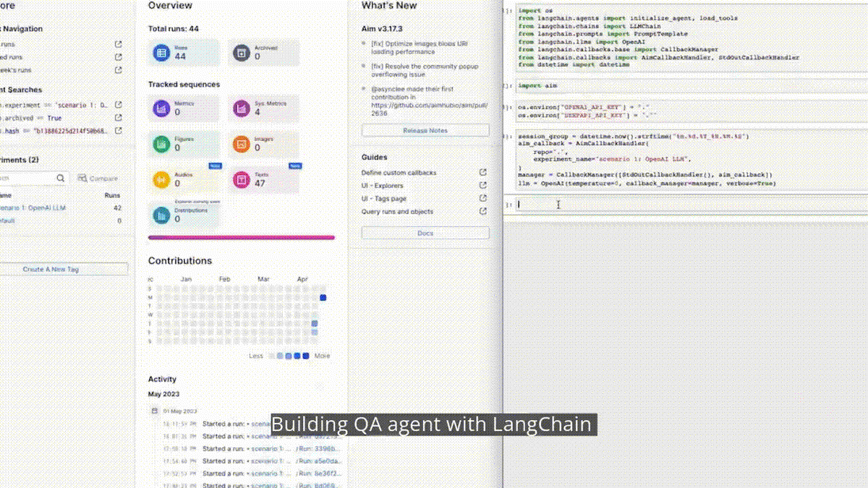Click the lightest swatch in contributions legend
This screenshot has height=488, width=868.
pos(271,356)
